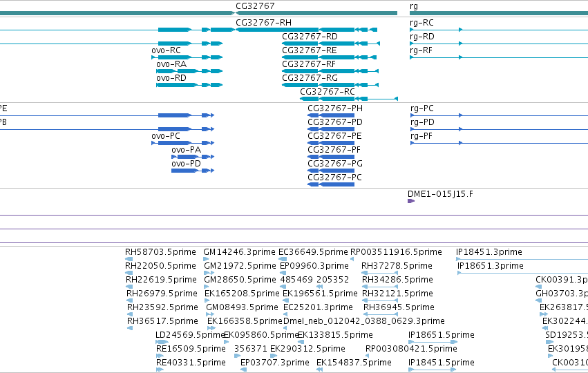Screen dimensions: 588x373
Task: Click the GM21972.5prime EST label
Action: click(240, 266)
